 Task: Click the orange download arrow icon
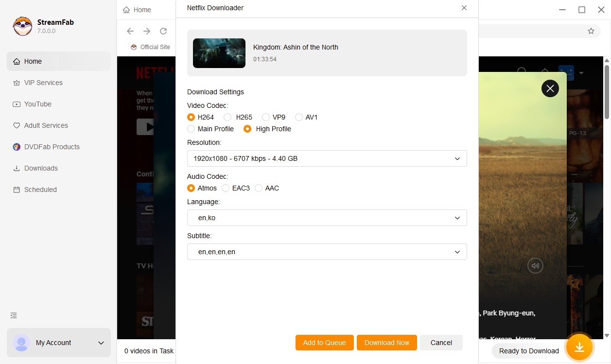pyautogui.click(x=579, y=347)
